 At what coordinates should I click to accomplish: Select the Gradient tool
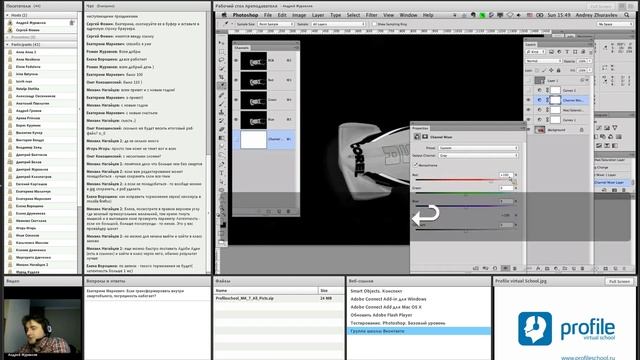click(222, 138)
